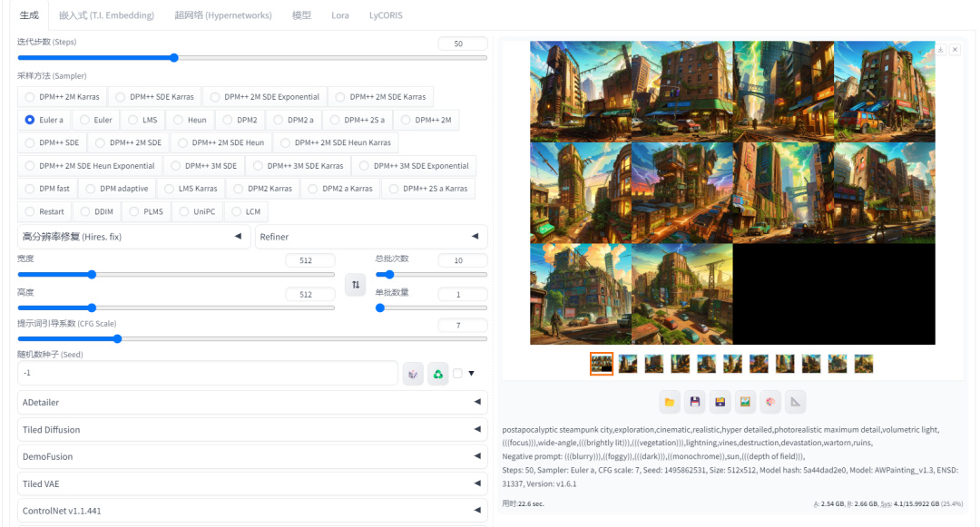980x527 pixels.
Task: Open the seed extras dropdown arrow
Action: click(471, 374)
